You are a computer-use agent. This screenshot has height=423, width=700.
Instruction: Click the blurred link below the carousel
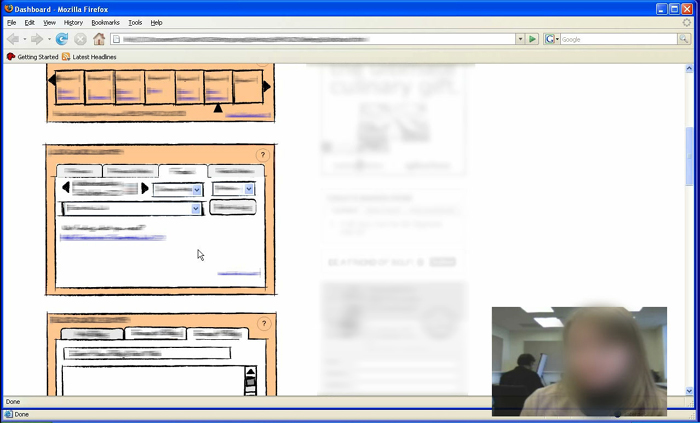coord(248,116)
